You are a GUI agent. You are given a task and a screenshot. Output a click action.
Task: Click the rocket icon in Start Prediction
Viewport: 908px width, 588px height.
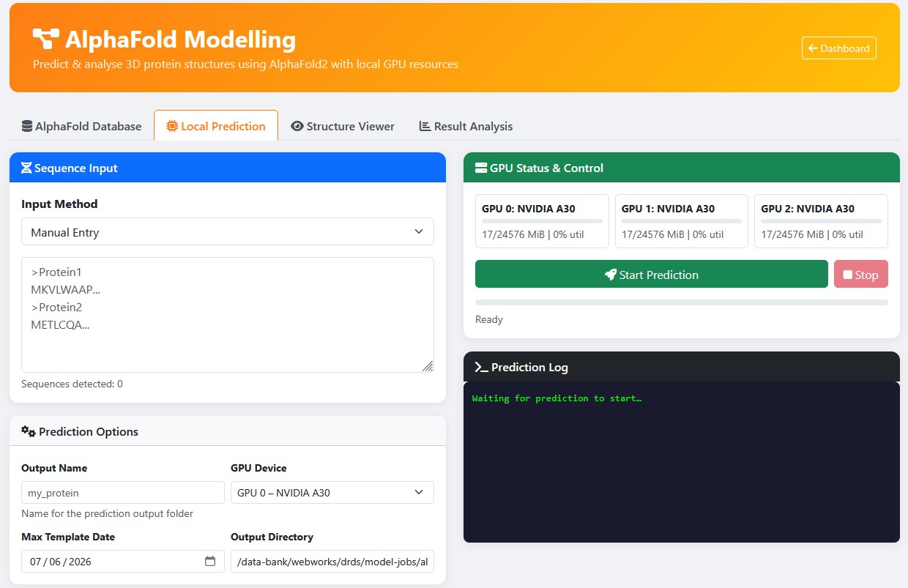pyautogui.click(x=611, y=275)
